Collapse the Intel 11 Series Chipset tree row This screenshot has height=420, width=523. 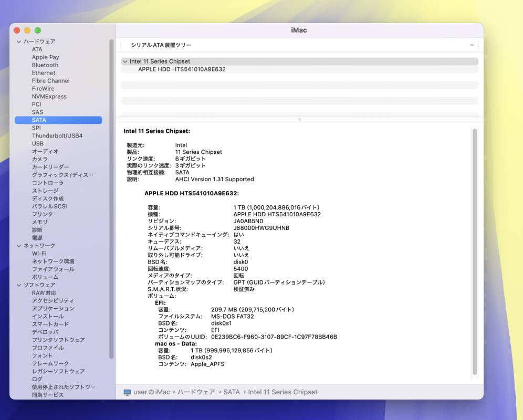point(125,61)
